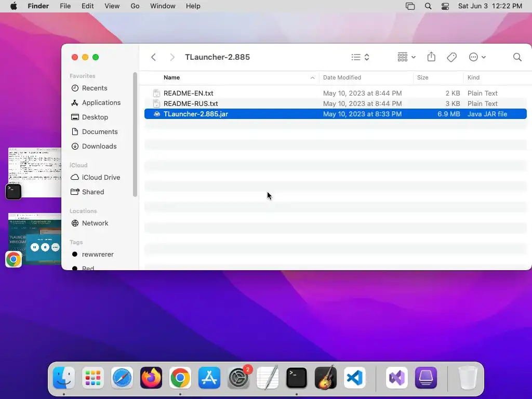Screen dimensions: 532x399
Task: Click date of TLauncher-2.885.jar row
Action: click(362, 114)
